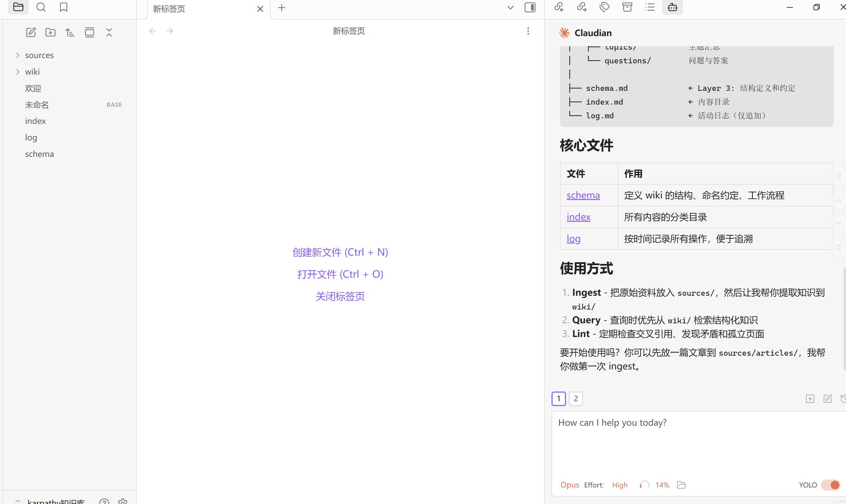Click the new note icon in sidebar
846x504 pixels.
[x=31, y=32]
